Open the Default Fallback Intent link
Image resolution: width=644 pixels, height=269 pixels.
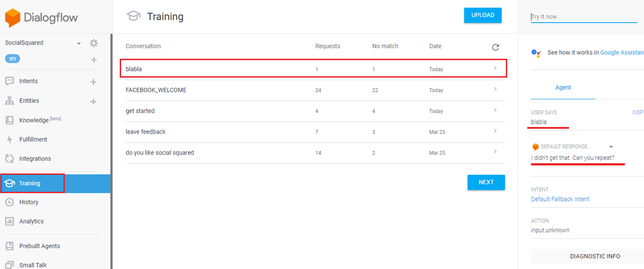[560, 199]
